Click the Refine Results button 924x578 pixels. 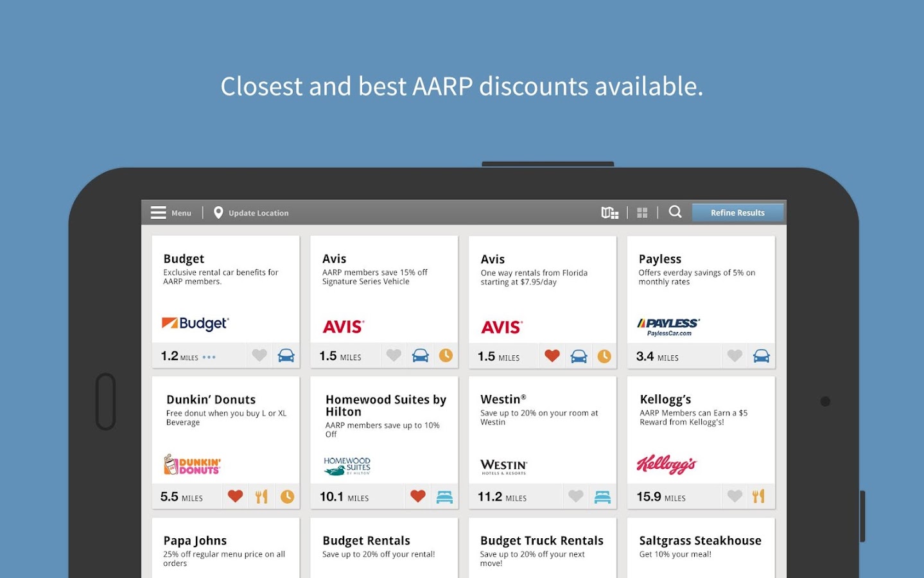[738, 213]
